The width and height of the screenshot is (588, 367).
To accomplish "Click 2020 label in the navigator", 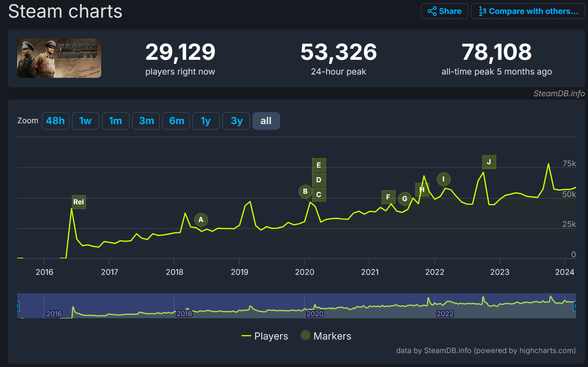I will [315, 314].
